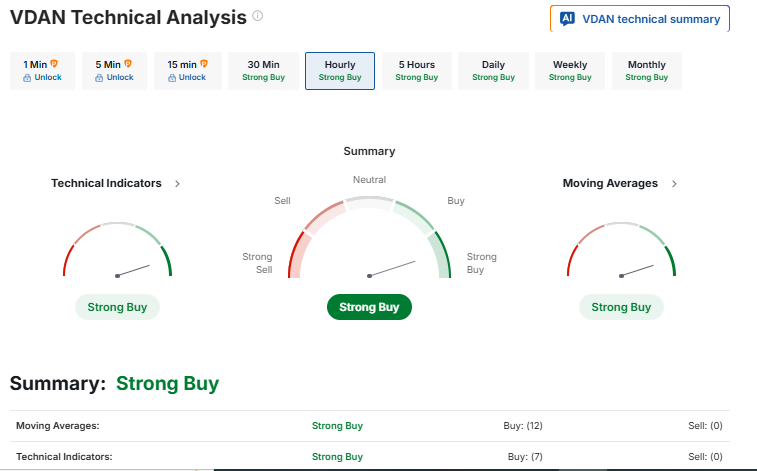Click the pro badge icon on 5 Min
The width and height of the screenshot is (757, 471).
[127, 64]
